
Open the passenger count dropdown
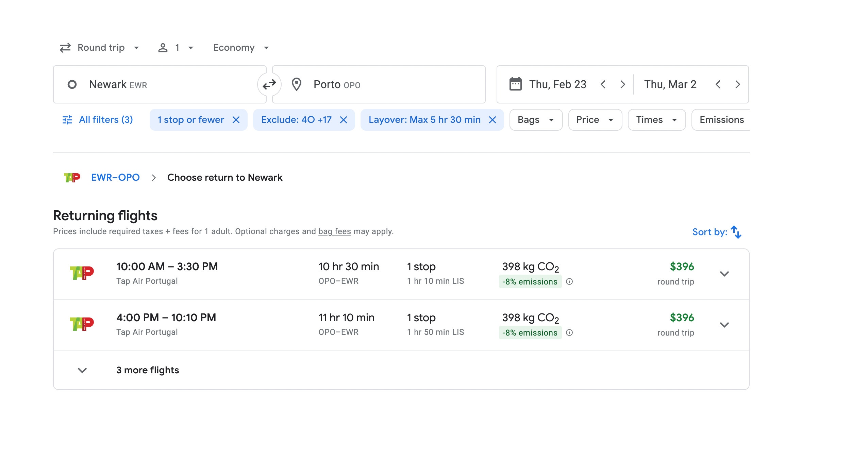tap(176, 48)
